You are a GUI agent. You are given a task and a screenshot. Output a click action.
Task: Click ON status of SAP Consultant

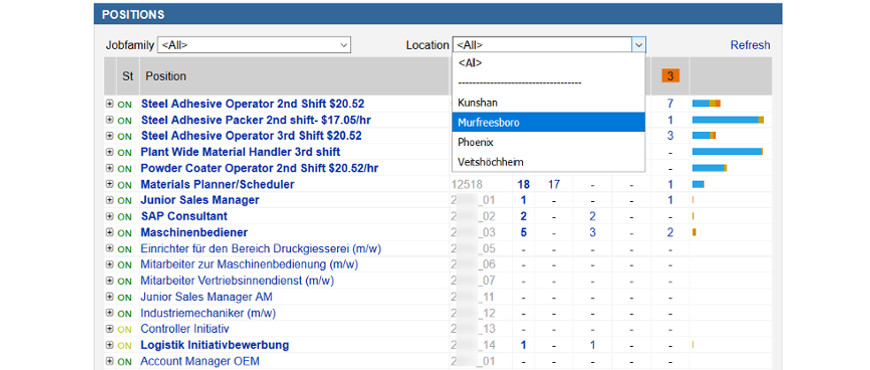(x=124, y=217)
